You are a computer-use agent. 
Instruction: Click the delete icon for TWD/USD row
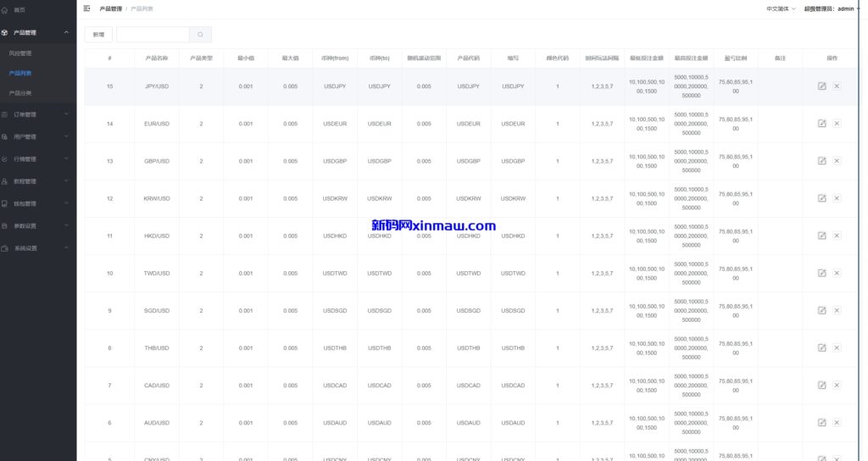[837, 273]
